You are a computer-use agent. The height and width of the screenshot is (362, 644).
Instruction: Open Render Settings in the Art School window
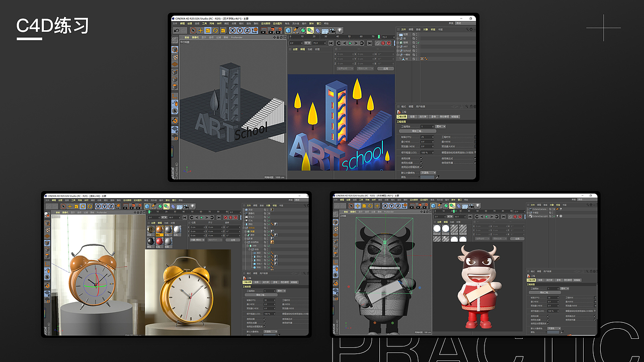[x=278, y=30]
